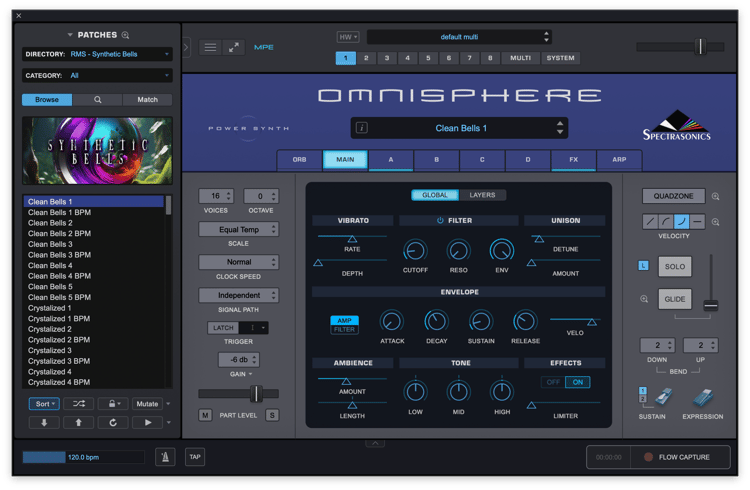Open the patch search tab with magnifier
750x490 pixels.
coord(98,100)
